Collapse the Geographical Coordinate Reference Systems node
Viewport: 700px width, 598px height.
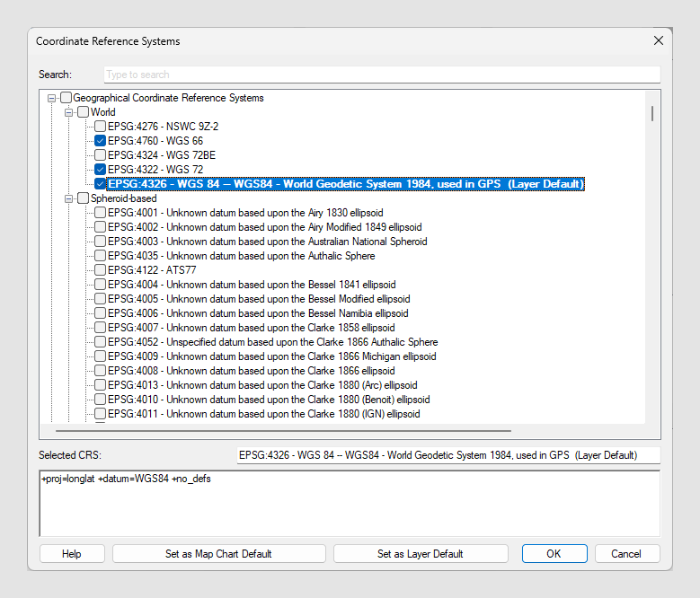pos(52,98)
